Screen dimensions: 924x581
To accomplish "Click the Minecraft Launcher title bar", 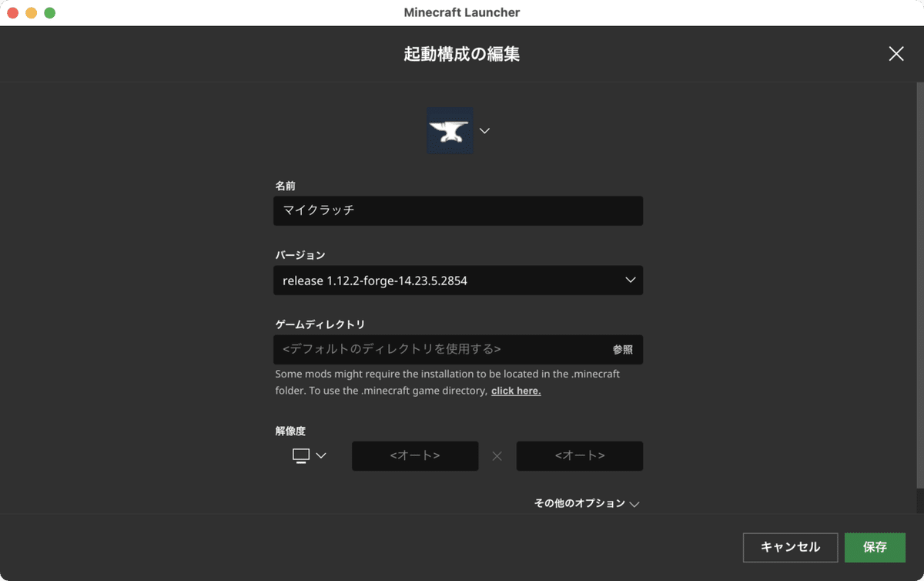I will 462,12.
